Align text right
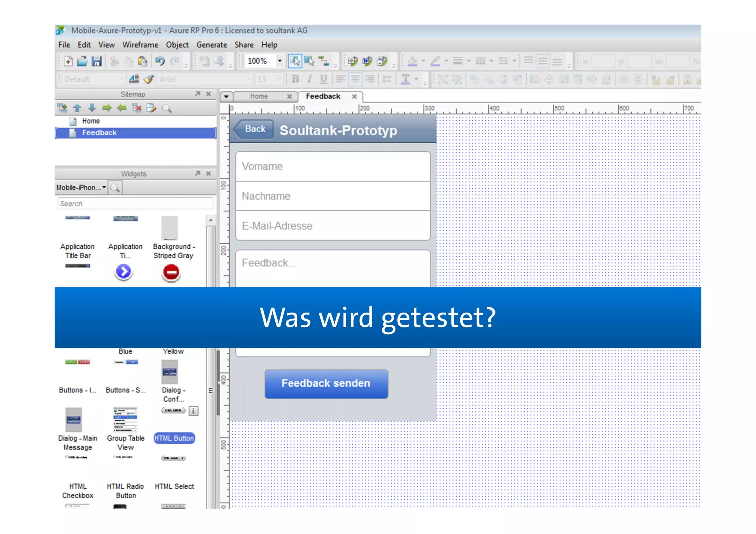Screen dimensions: 756x534 [x=370, y=79]
